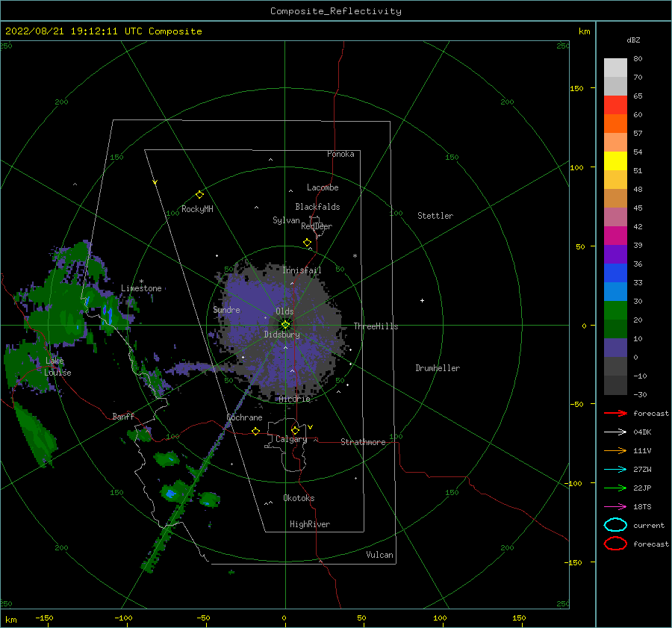
Task: Click the Drumheller city label
Action: [438, 368]
